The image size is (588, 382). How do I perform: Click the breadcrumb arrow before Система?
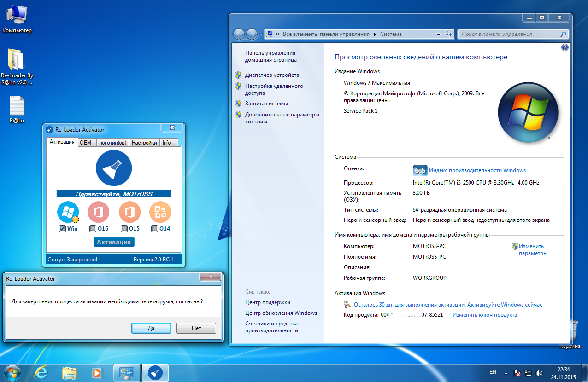tap(375, 34)
